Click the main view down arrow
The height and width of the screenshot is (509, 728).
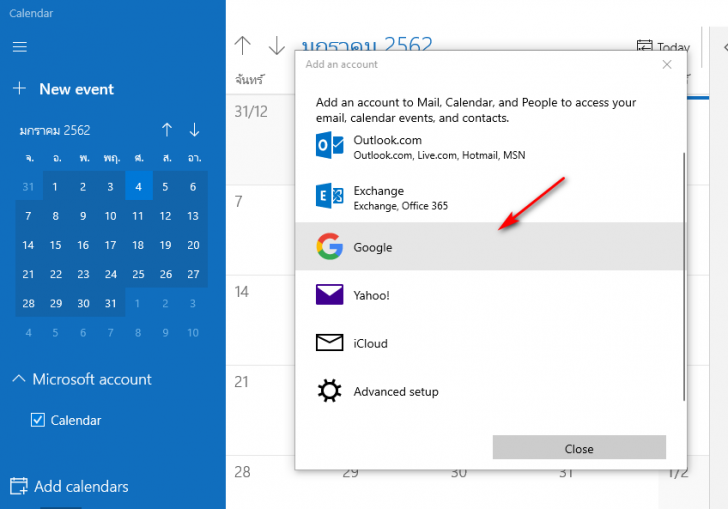point(277,46)
